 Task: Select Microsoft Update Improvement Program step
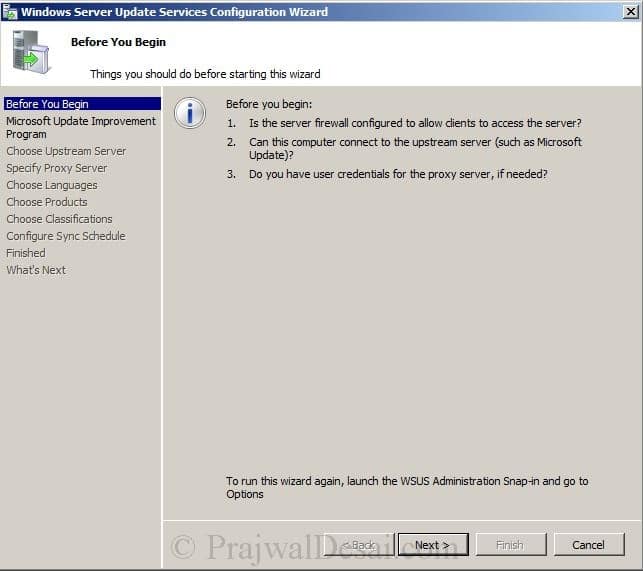coord(81,128)
